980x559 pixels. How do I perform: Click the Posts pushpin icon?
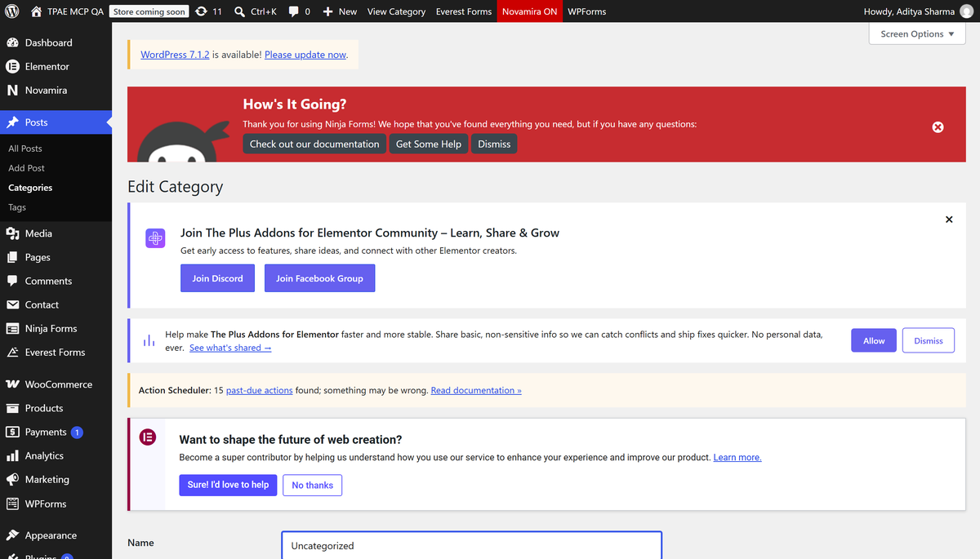click(12, 122)
